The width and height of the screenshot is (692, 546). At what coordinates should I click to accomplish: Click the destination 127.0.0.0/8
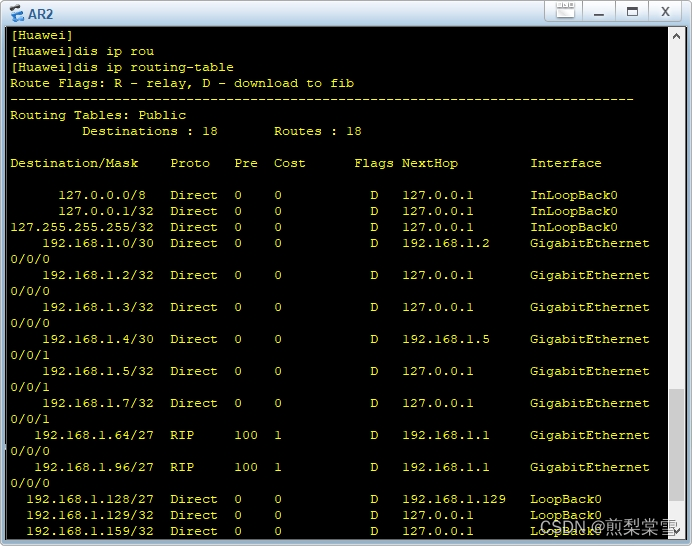coord(102,195)
